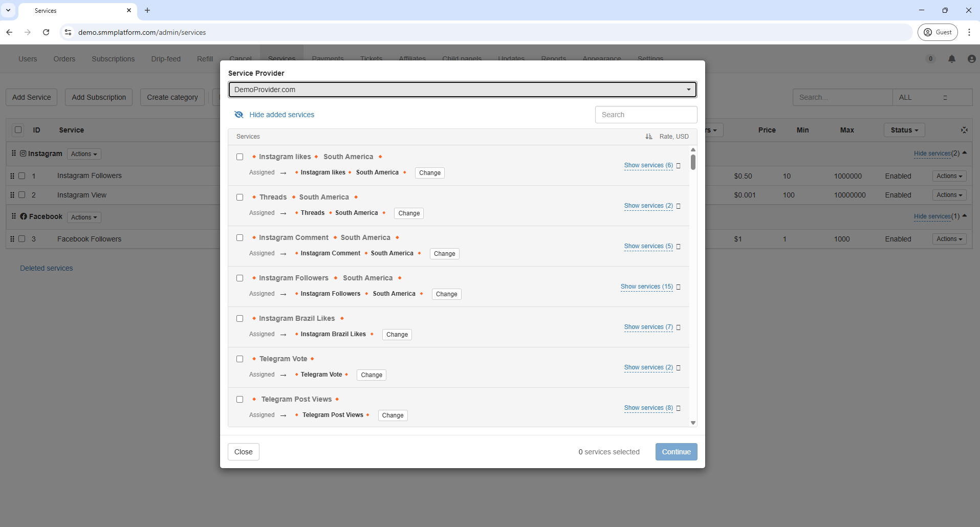Tick the Instagram Brazil Likes checkbox

[239, 319]
